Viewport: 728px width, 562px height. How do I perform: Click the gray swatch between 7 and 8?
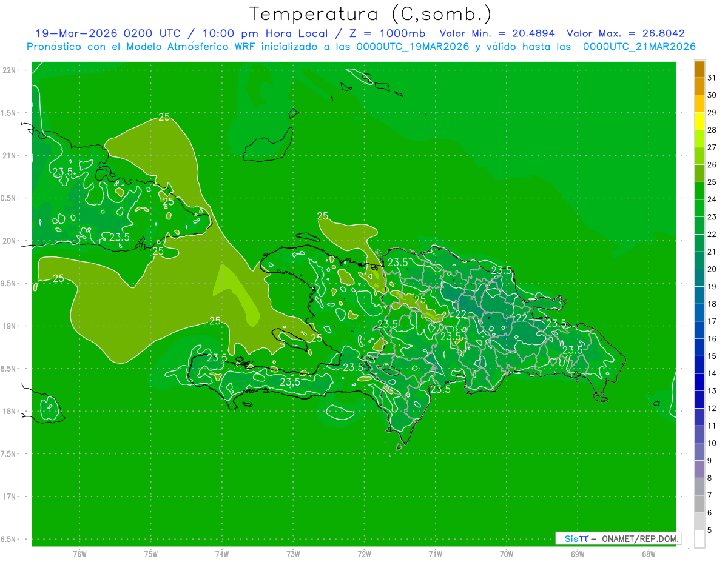coord(699,487)
